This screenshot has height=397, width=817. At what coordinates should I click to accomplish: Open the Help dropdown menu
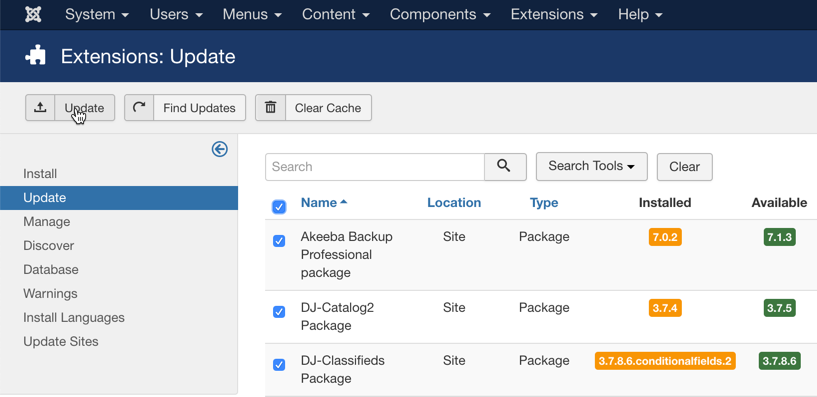pos(640,15)
